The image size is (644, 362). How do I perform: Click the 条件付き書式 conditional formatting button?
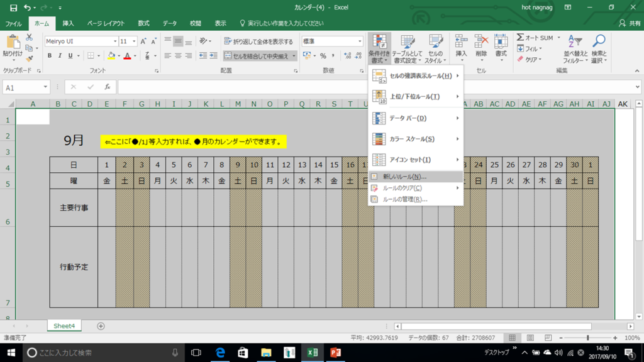pos(379,48)
